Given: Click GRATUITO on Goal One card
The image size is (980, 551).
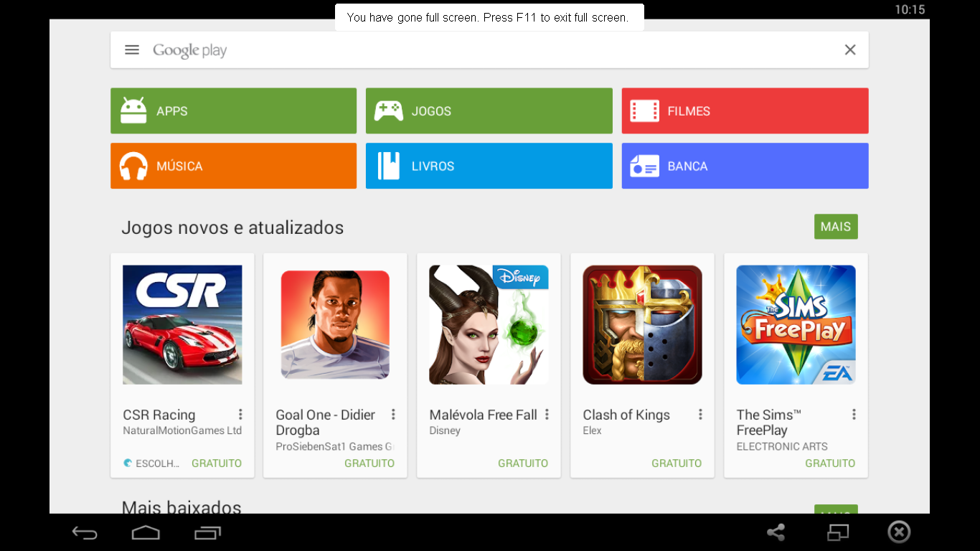Looking at the screenshot, I should 369,463.
